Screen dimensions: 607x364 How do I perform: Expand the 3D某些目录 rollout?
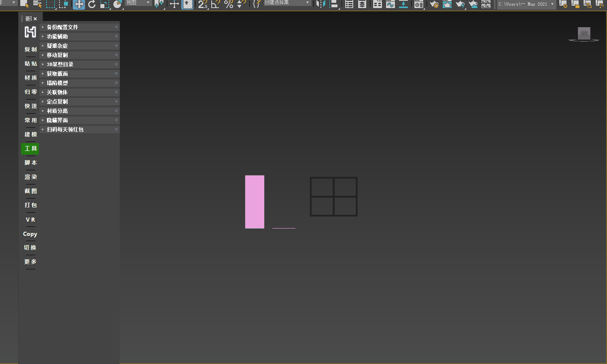80,64
